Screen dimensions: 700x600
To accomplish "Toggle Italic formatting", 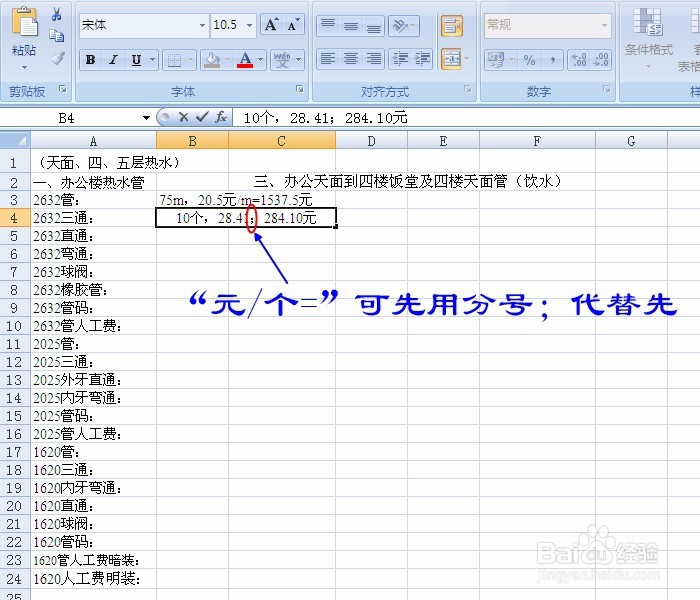I will (113, 59).
